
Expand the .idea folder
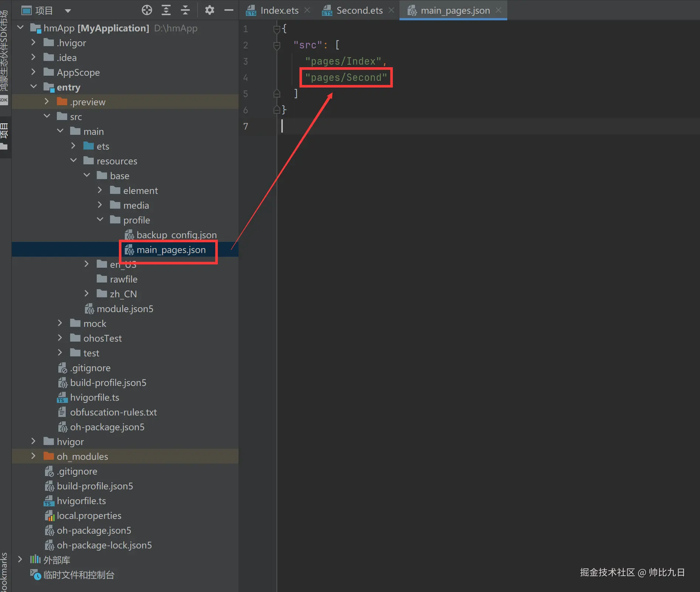click(x=33, y=57)
